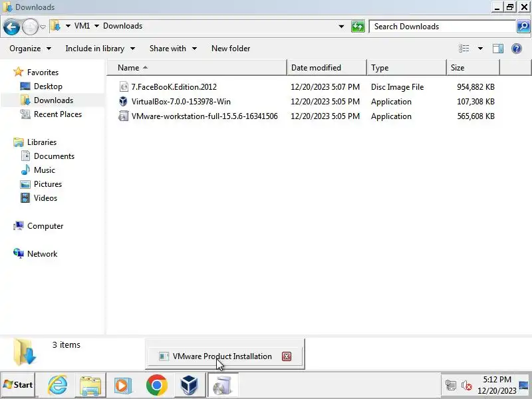Open the Organize menu
The height and width of the screenshot is (399, 532).
click(31, 49)
